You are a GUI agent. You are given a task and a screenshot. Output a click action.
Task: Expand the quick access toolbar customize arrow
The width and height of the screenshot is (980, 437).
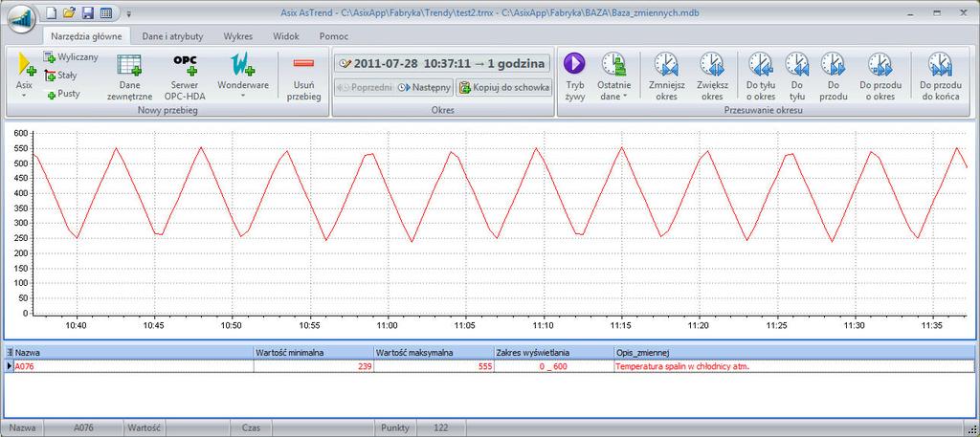129,13
